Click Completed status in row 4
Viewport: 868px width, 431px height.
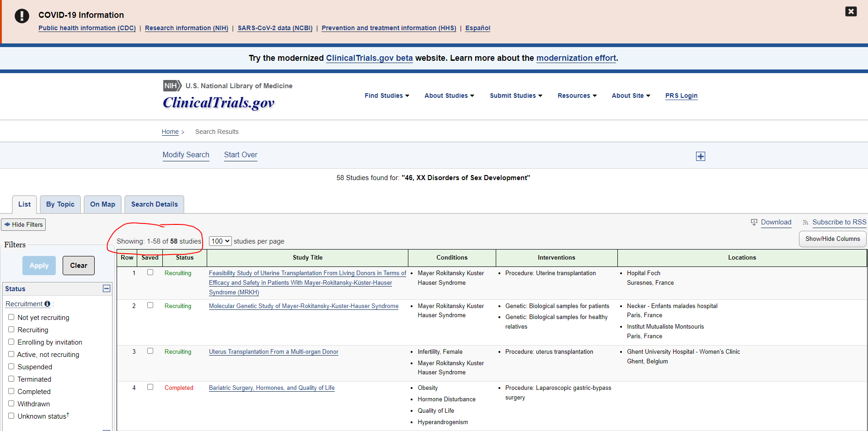(x=179, y=388)
